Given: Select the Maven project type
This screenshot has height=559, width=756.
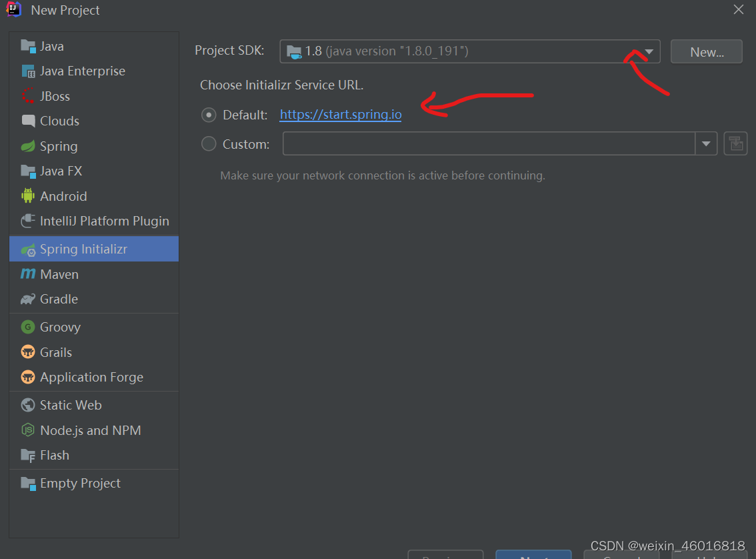Looking at the screenshot, I should pos(94,274).
